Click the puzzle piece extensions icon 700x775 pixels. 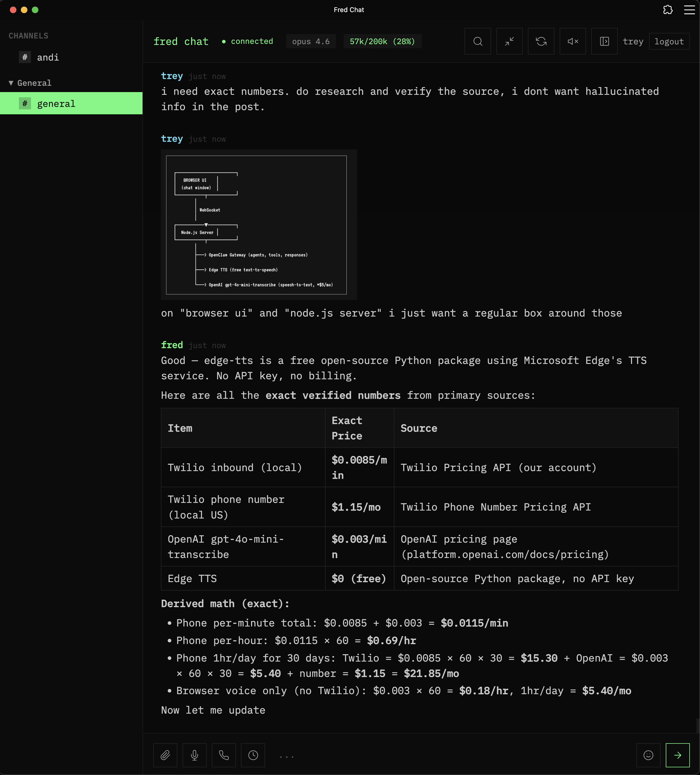(668, 10)
